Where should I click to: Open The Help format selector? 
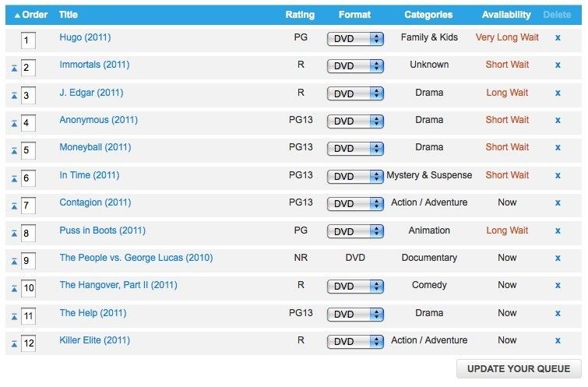(355, 315)
